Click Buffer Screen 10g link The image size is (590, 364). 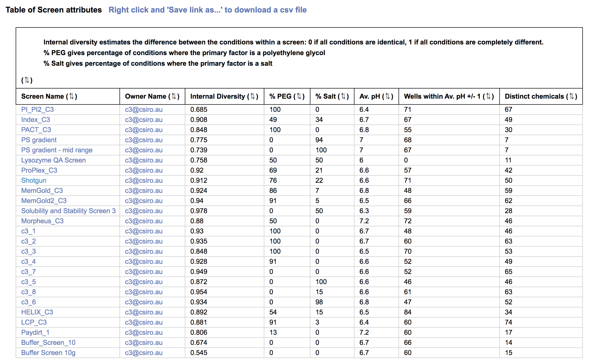click(x=48, y=353)
